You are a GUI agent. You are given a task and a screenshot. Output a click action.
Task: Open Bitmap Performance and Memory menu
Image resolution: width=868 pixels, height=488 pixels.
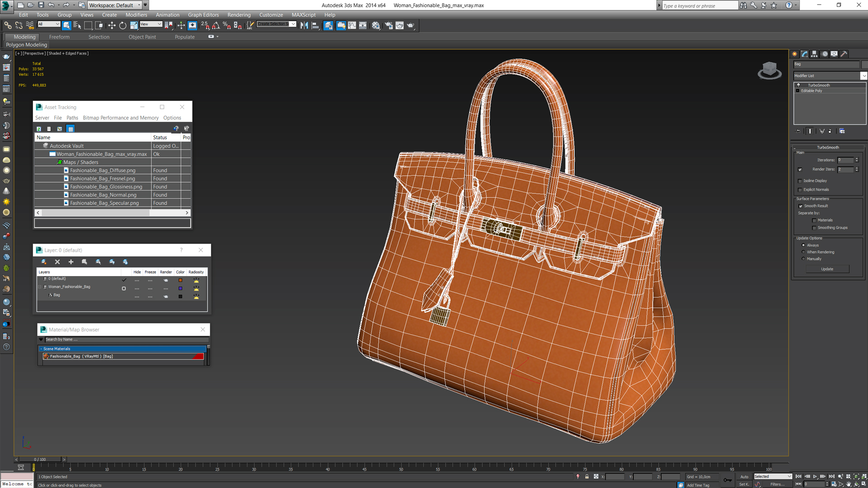[120, 118]
